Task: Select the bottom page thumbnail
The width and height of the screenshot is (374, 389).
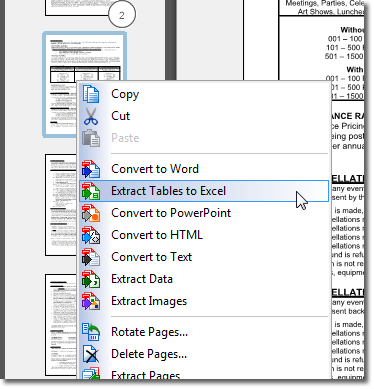Action: (x=61, y=325)
